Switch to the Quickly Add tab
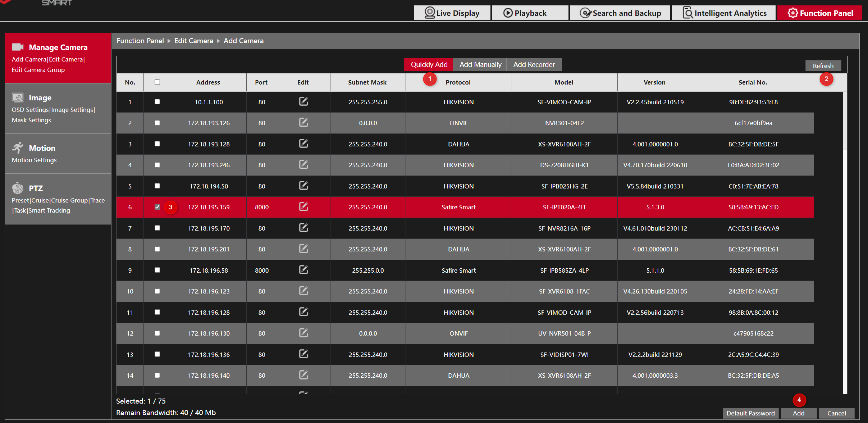 click(429, 65)
